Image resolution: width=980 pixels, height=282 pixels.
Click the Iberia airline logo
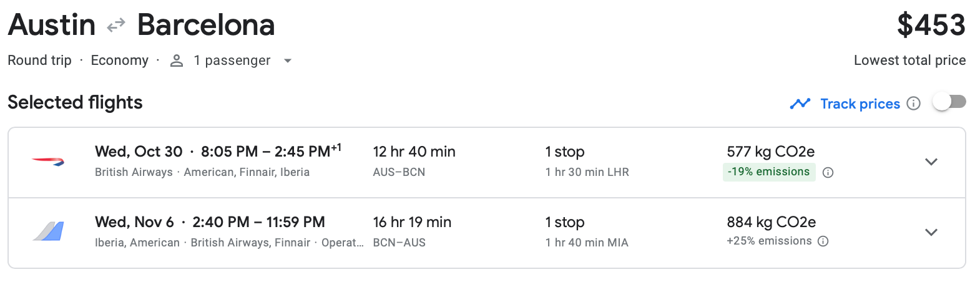click(48, 231)
